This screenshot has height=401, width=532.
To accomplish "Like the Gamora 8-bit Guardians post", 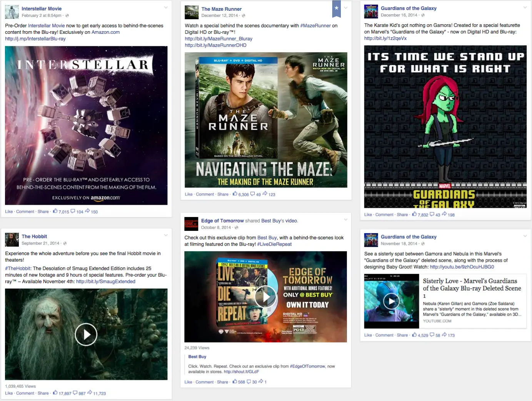I will pos(368,215).
